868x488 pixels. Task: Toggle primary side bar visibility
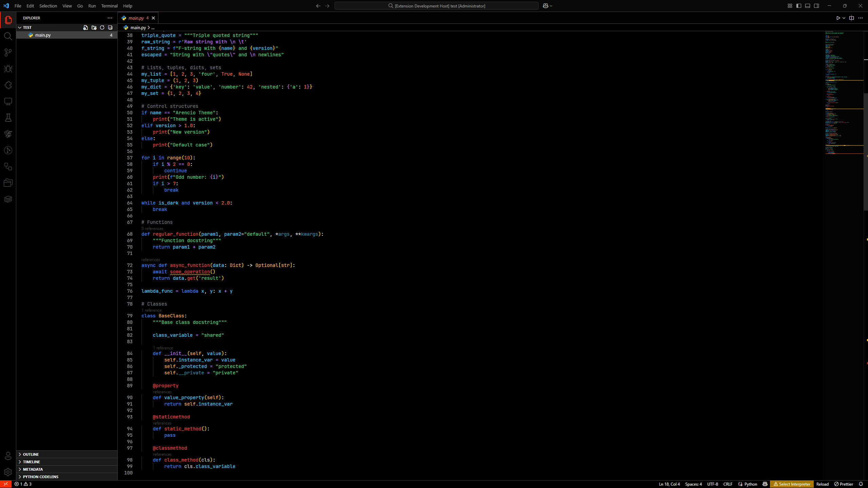pos(799,6)
